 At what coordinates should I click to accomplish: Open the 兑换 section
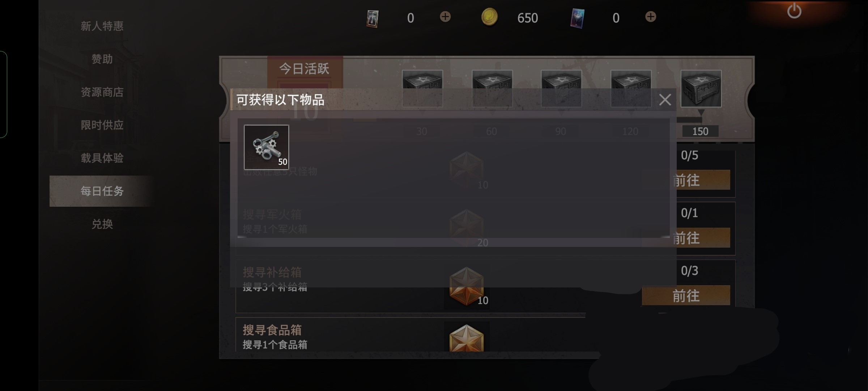pos(102,224)
